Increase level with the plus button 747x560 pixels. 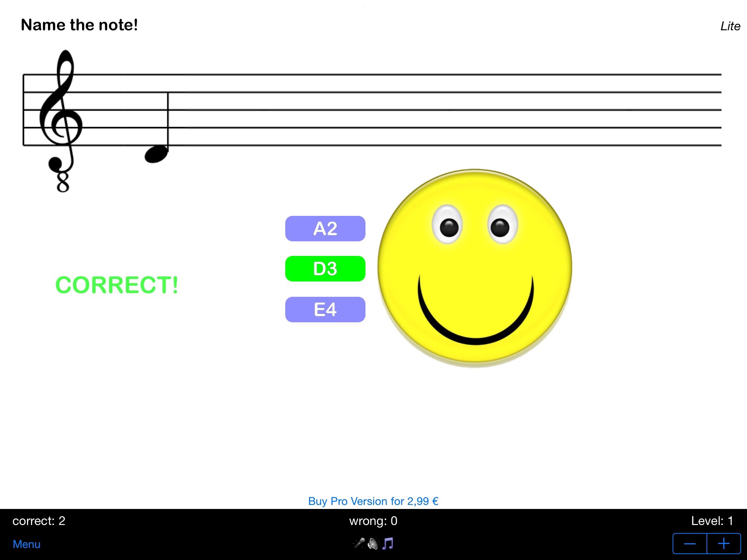[724, 544]
